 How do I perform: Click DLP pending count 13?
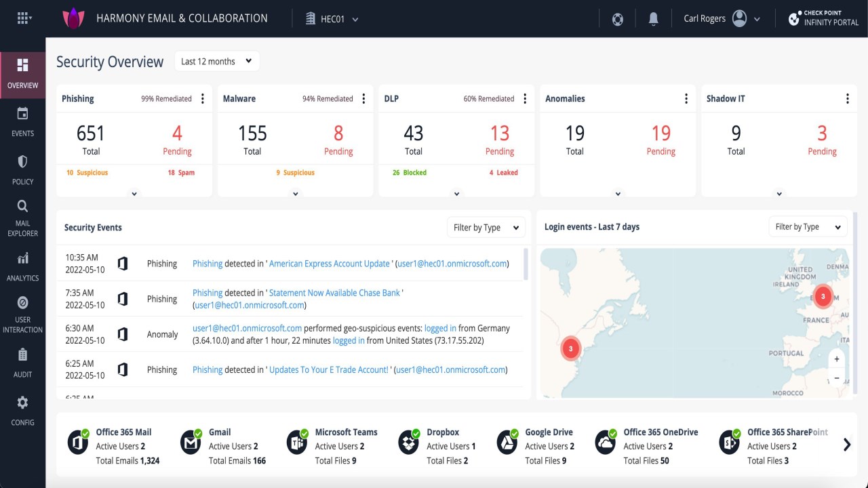500,133
